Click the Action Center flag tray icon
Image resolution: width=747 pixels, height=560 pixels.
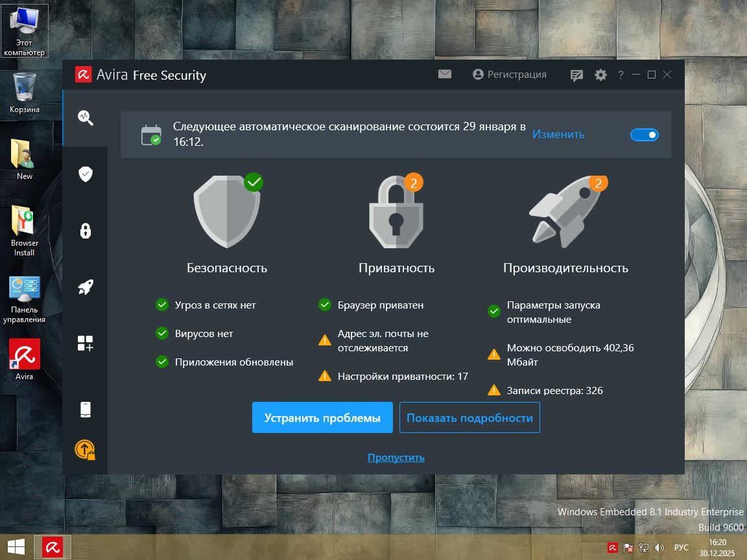click(628, 548)
